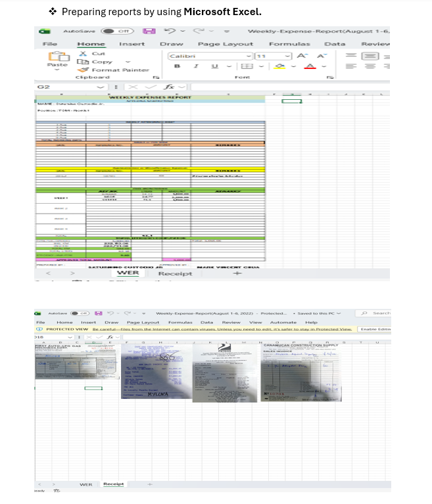Viewport: 432px width, 504px height.
Task: Click the Protected View warning link text
Action: [222, 329]
